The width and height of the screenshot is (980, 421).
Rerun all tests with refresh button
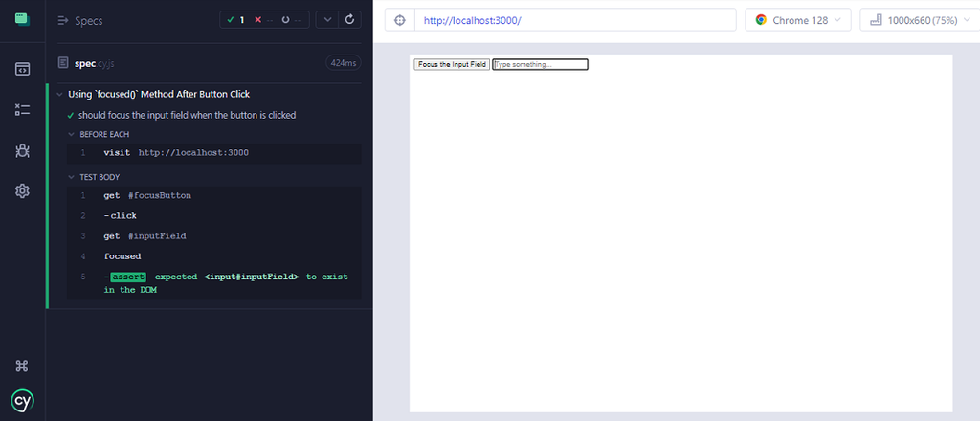[350, 20]
